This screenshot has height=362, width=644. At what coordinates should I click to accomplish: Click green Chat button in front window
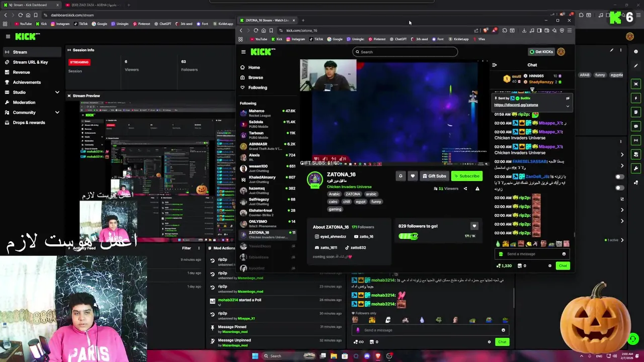[x=562, y=266]
